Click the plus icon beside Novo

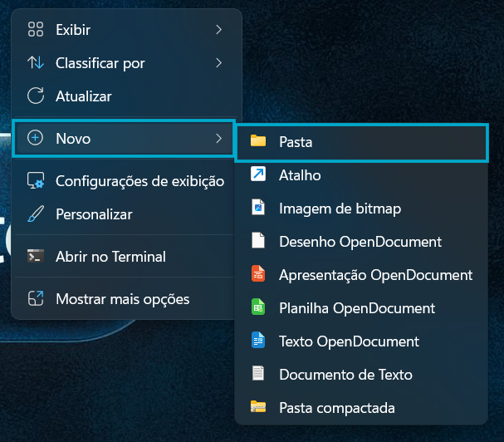pyautogui.click(x=36, y=139)
